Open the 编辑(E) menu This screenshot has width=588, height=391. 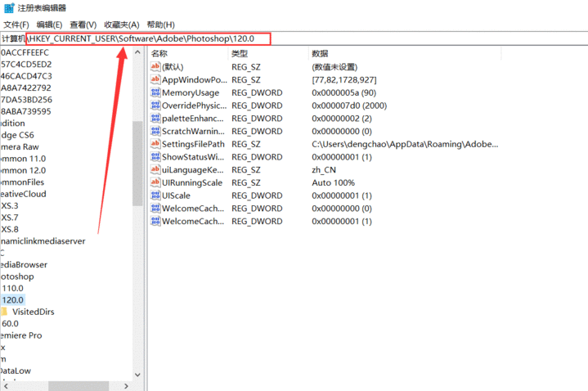(49, 25)
